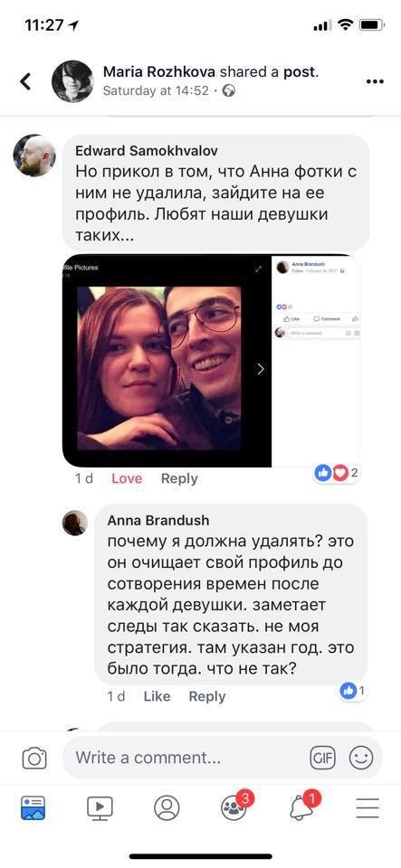The width and height of the screenshot is (401, 868).
Task: Toggle Love reaction on Edward's comment
Action: pyautogui.click(x=127, y=479)
